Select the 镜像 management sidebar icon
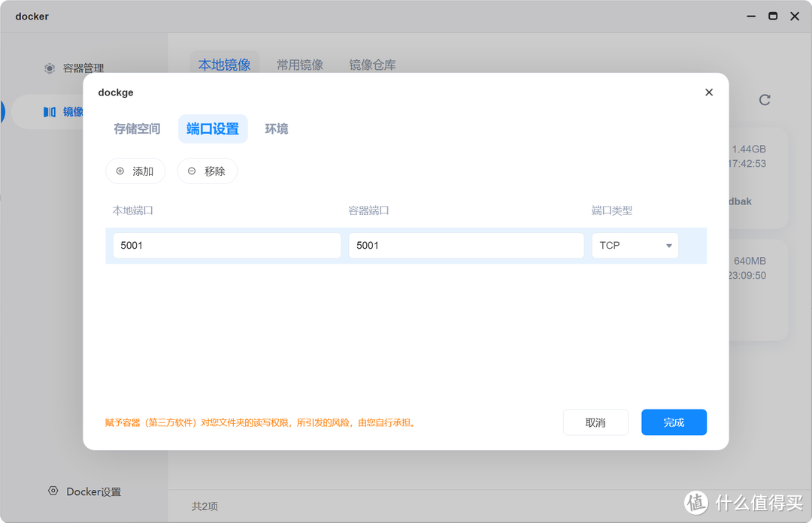Image resolution: width=812 pixels, height=523 pixels. [x=50, y=111]
